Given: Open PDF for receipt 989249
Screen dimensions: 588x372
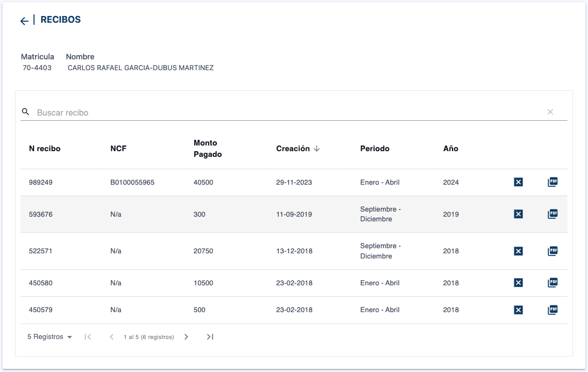Looking at the screenshot, I should point(552,182).
